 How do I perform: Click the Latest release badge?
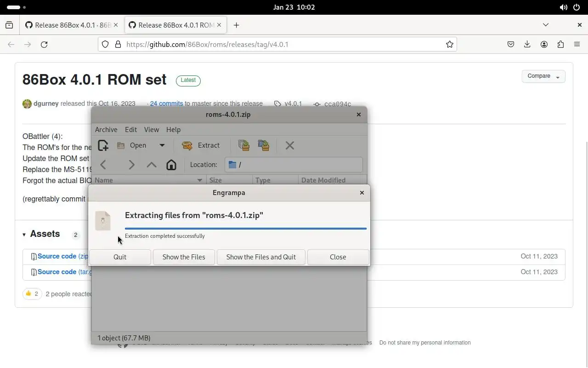tap(188, 80)
